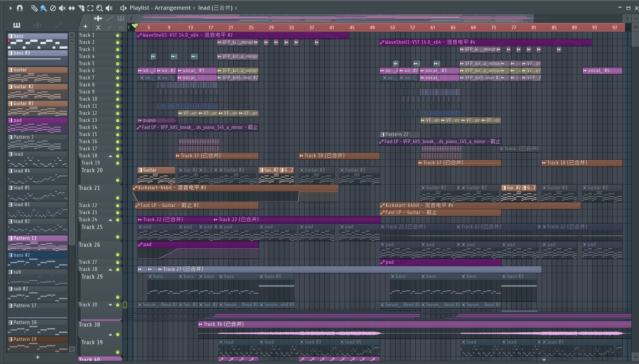Click the X crossfade icon above the track headers

[x=98, y=27]
